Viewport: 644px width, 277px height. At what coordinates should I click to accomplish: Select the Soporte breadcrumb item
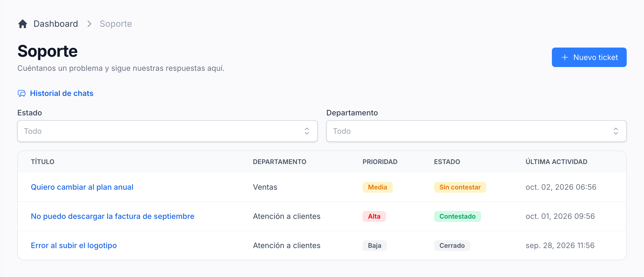tap(116, 24)
